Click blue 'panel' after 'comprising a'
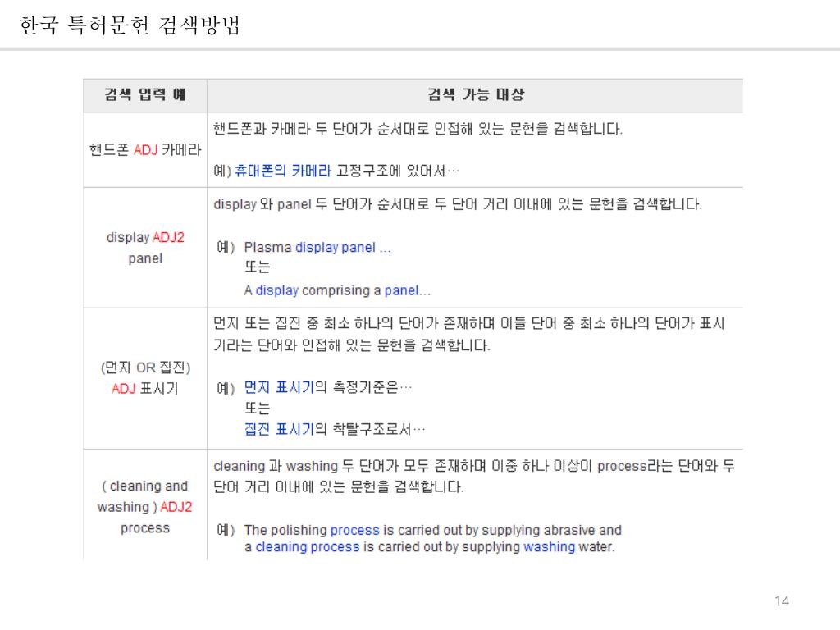840x630 pixels. point(401,290)
